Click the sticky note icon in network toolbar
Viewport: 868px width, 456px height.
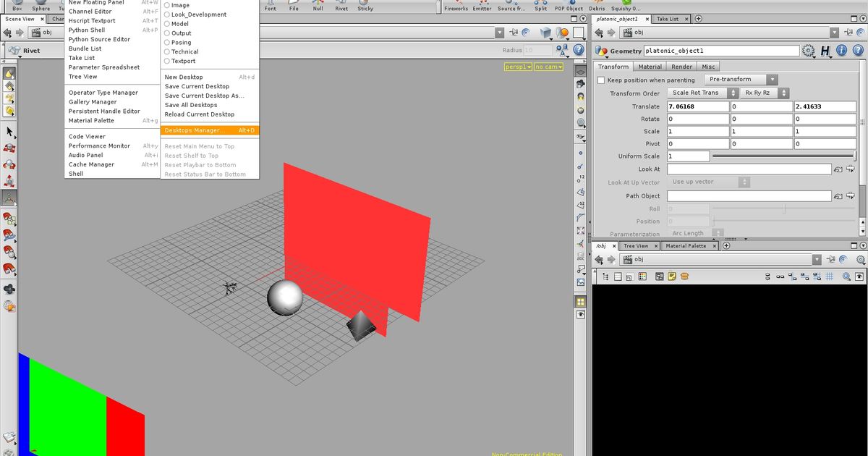pyautogui.click(x=672, y=276)
